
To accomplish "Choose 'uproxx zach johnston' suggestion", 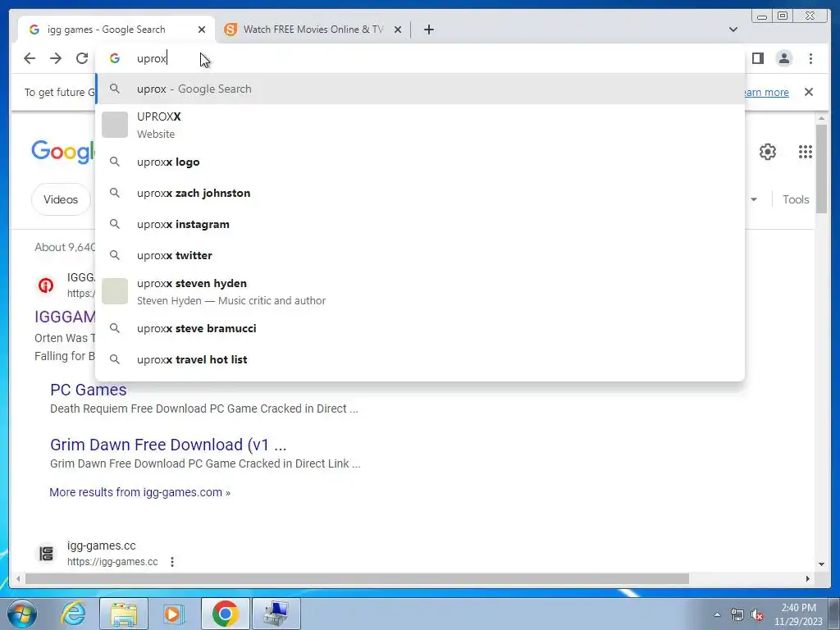I will click(420, 193).
